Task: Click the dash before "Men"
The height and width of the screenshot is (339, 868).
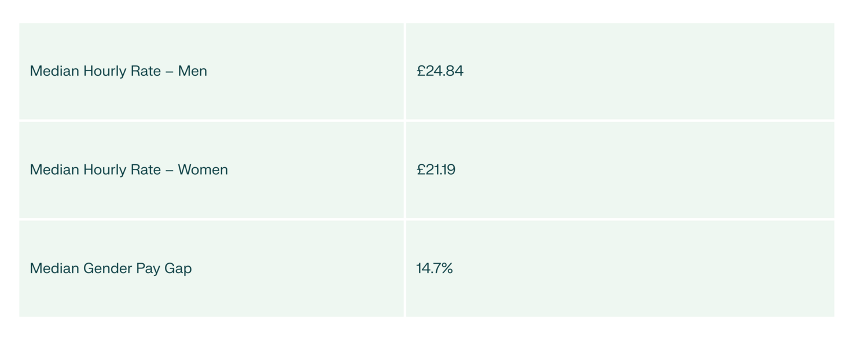Action: pyautogui.click(x=170, y=72)
